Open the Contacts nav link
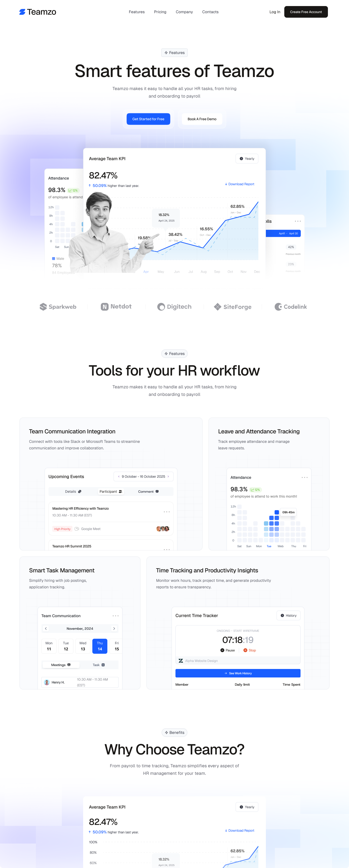 pyautogui.click(x=210, y=12)
